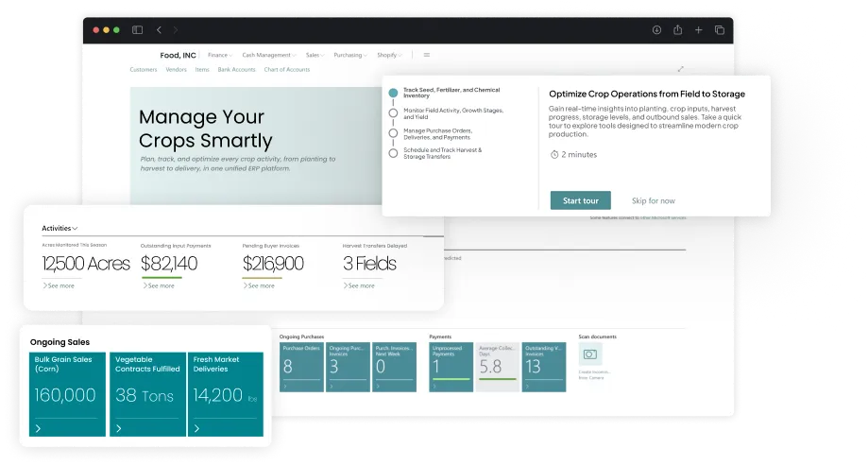Open the Average Collection Days tile showing 5.8
Screen dimensions: 868x466
point(498,368)
